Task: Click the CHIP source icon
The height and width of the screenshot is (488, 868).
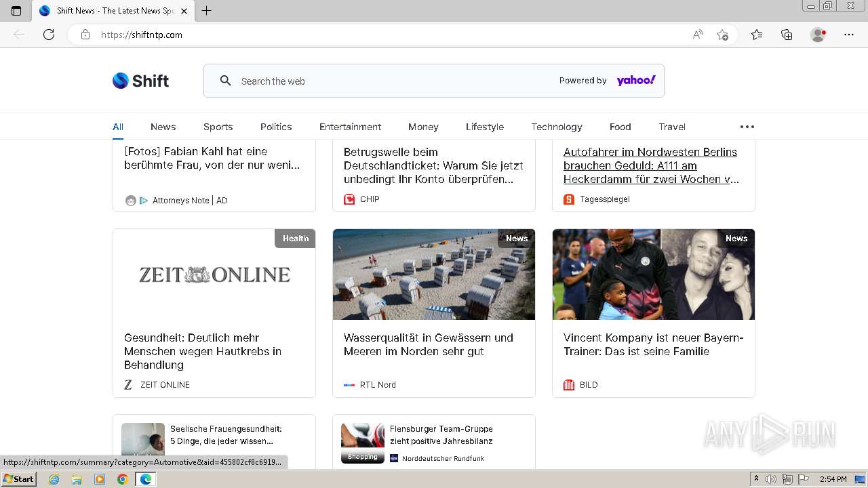Action: 349,199
